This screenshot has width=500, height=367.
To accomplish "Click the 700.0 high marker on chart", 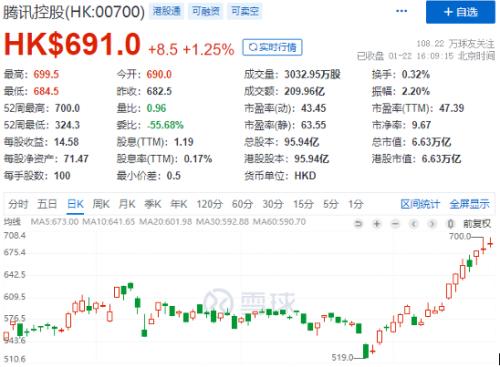I will 460,236.
